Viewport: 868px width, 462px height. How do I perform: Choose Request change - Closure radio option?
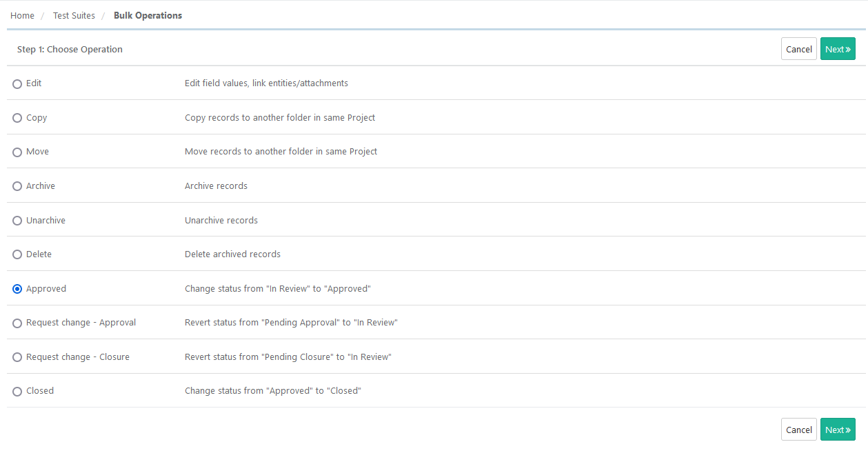pos(17,357)
